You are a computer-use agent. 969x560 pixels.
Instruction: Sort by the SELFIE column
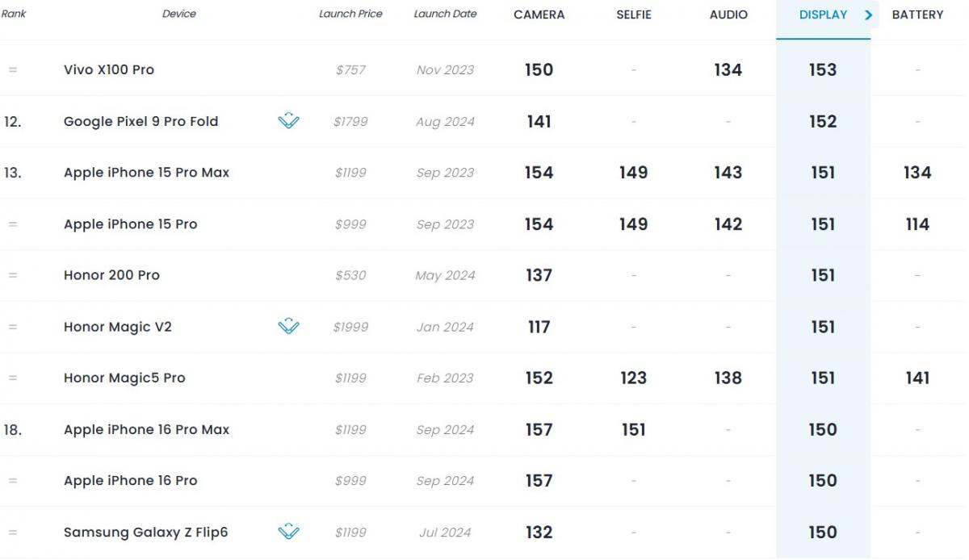633,15
